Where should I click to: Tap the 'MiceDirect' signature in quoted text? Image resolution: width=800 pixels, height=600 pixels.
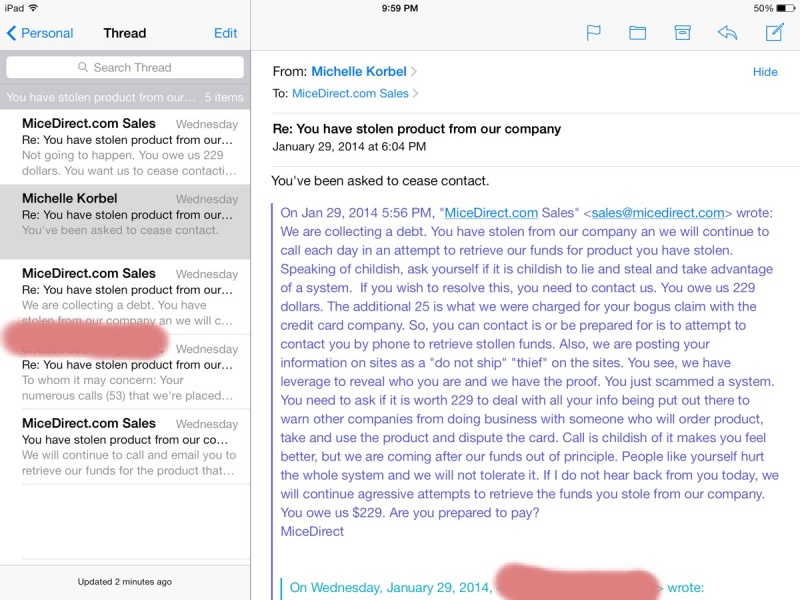(x=312, y=532)
